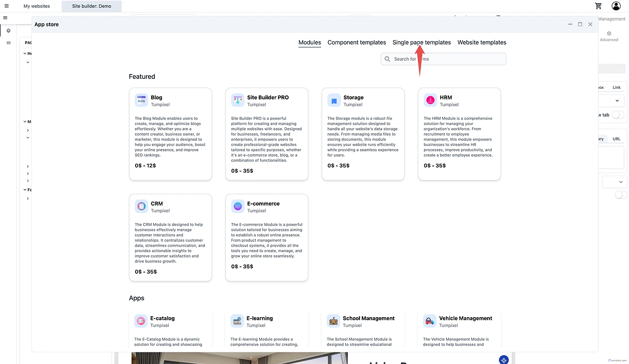
Task: Toggle the new tab switch
Action: (x=618, y=115)
